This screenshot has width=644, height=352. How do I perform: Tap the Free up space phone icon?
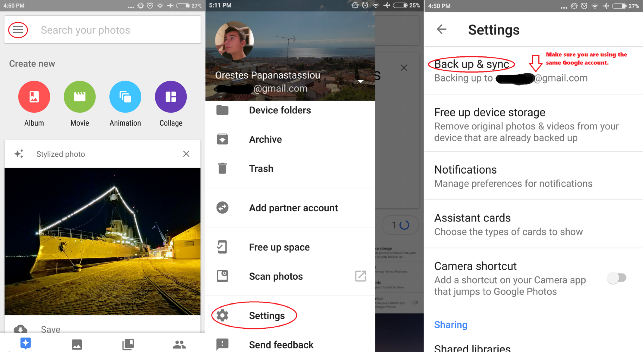pyautogui.click(x=223, y=247)
